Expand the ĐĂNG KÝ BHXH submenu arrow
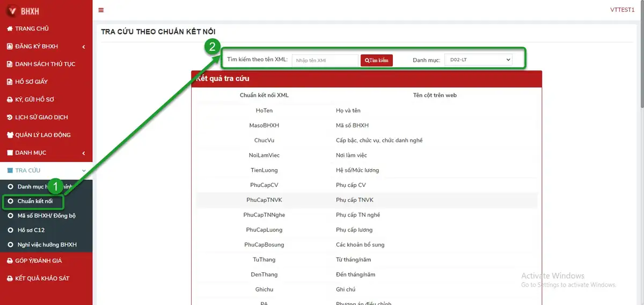 (x=84, y=47)
